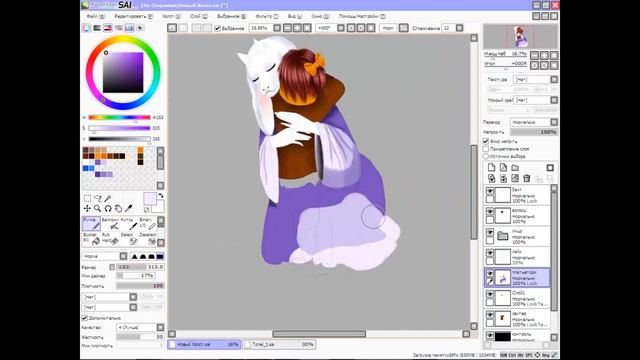Open the zoom percentage dropdown in toolbar

coord(277,28)
